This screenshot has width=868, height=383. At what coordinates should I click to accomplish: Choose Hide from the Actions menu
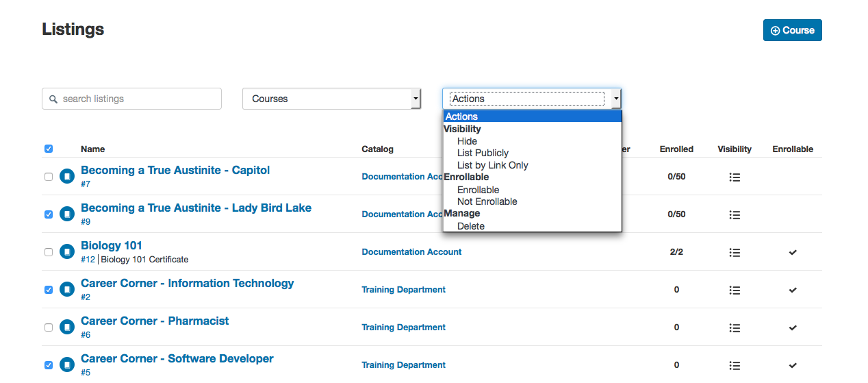coord(468,141)
